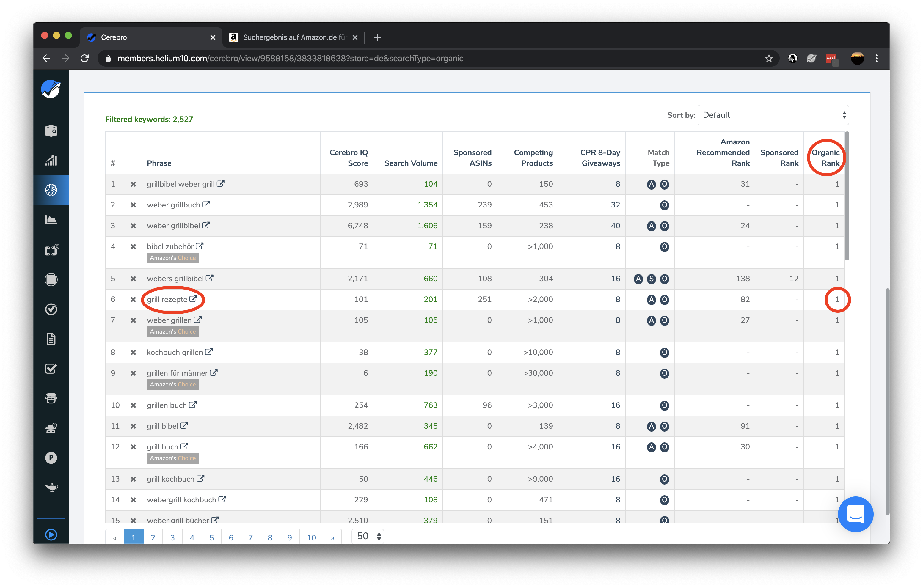Open the genie lamp sidebar icon

[x=51, y=487]
